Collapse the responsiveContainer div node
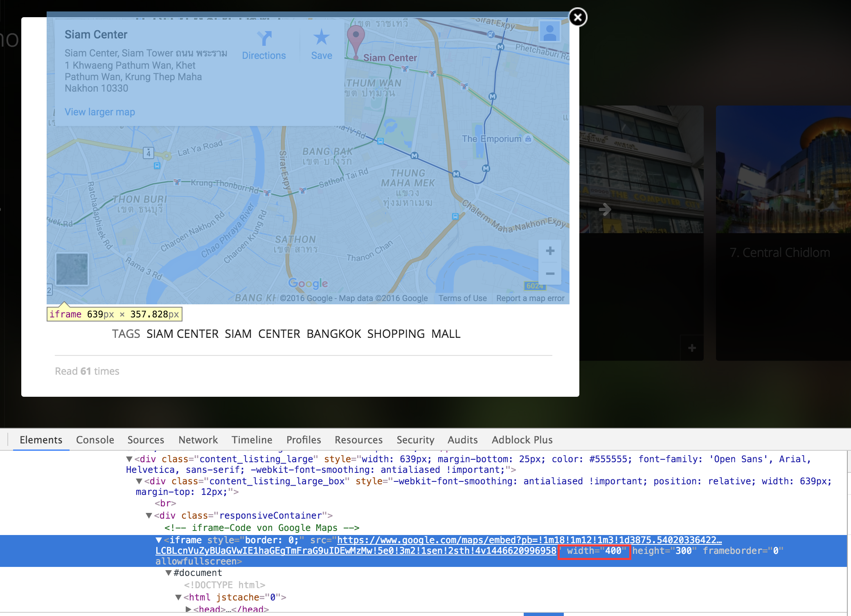Image resolution: width=851 pixels, height=616 pixels. [x=149, y=516]
